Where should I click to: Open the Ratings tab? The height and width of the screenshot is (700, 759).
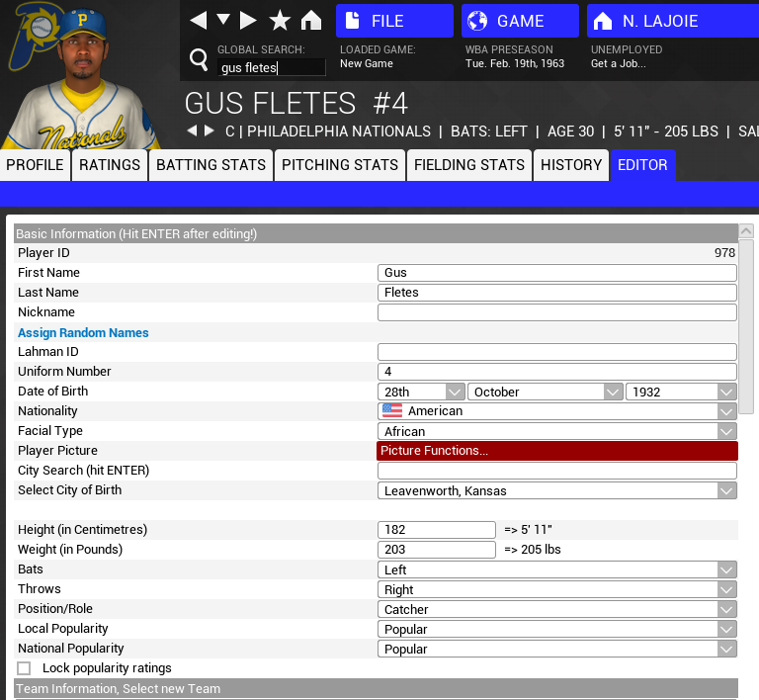pyautogui.click(x=110, y=165)
